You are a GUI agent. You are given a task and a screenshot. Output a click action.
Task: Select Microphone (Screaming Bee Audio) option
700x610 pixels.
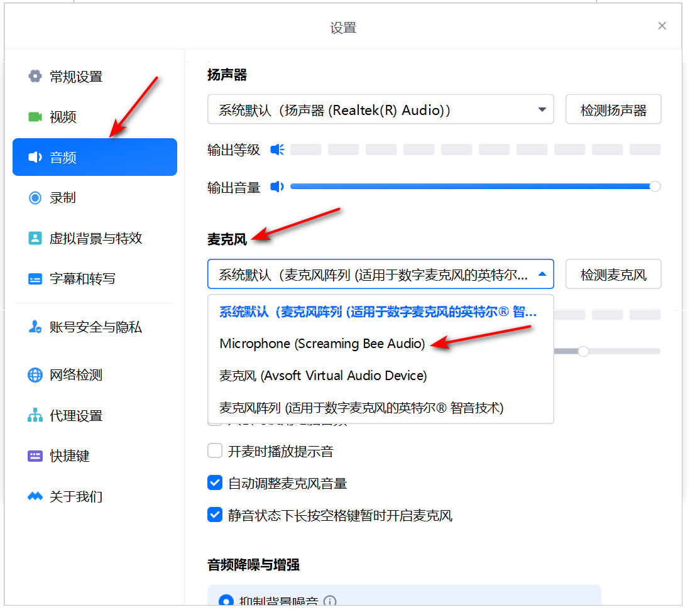pyautogui.click(x=322, y=344)
